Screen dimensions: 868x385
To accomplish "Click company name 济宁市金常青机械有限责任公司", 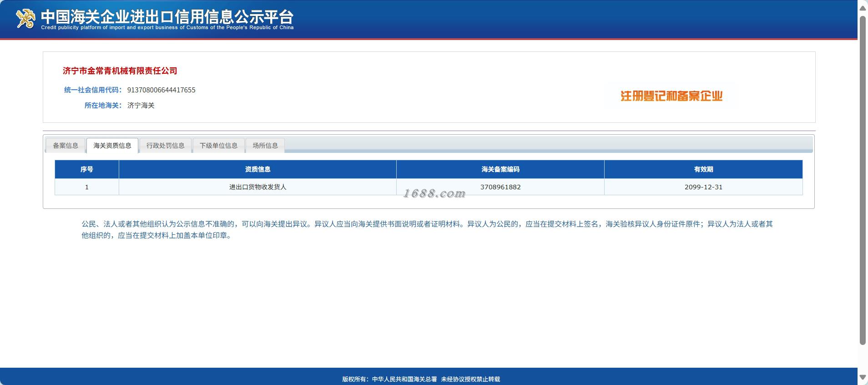I will [120, 71].
